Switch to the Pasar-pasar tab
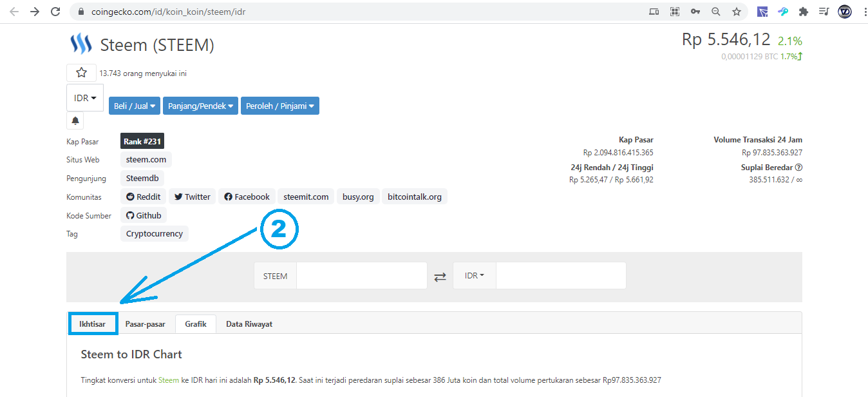This screenshot has width=868, height=397. [x=146, y=324]
